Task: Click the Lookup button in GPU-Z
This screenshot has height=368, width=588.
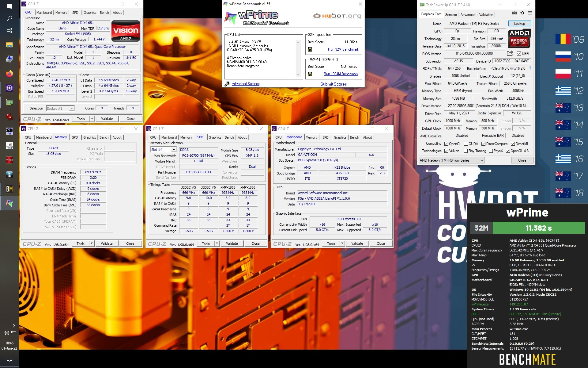Action: click(519, 24)
